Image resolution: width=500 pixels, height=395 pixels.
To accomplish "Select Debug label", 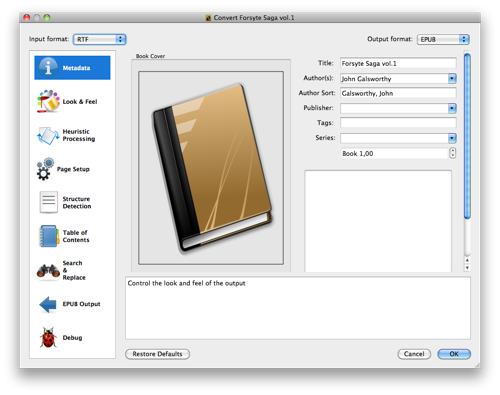I will click(x=72, y=338).
